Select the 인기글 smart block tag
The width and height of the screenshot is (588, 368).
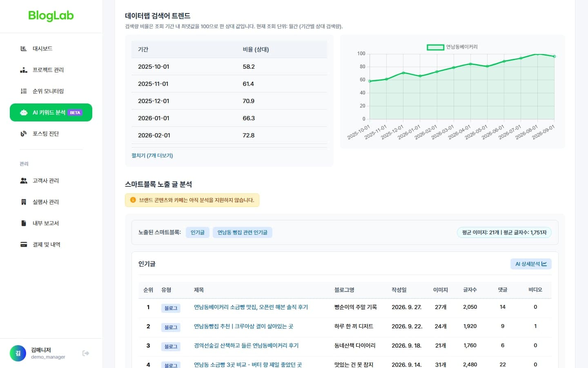pos(198,232)
